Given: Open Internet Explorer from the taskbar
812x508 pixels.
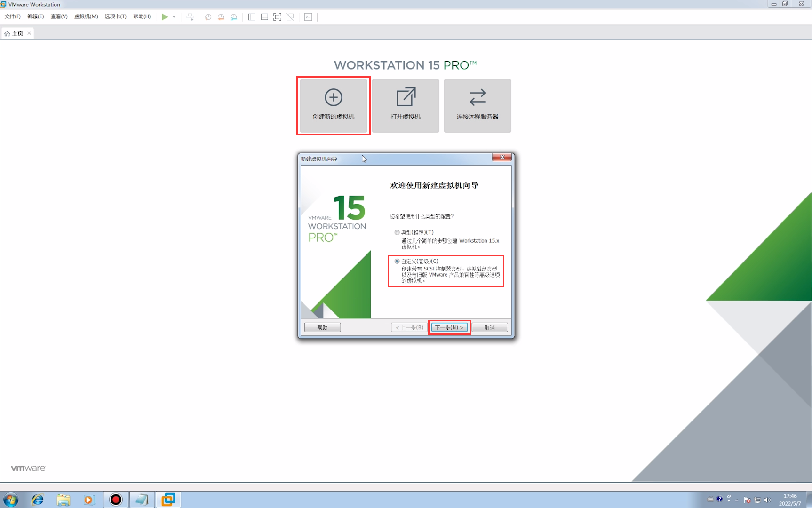Looking at the screenshot, I should tap(37, 500).
